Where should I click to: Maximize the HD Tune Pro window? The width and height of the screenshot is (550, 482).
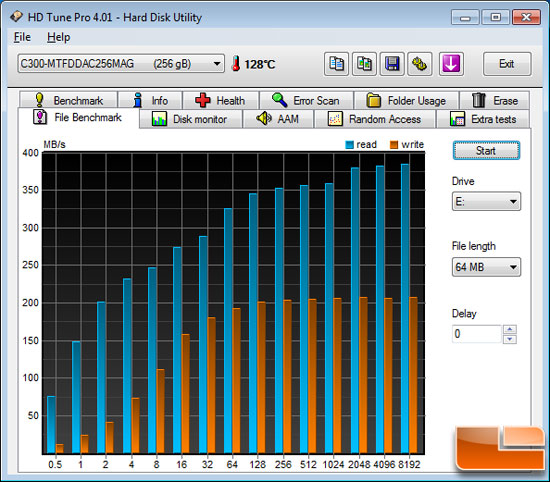[496, 17]
